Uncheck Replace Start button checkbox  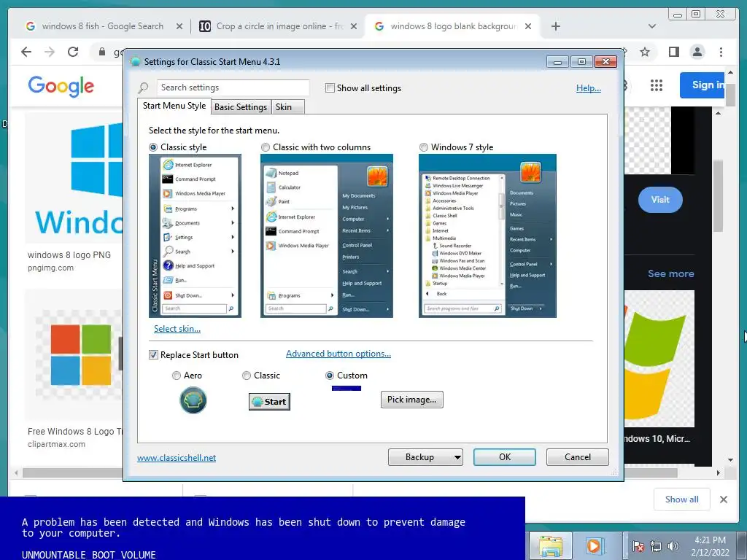(153, 355)
